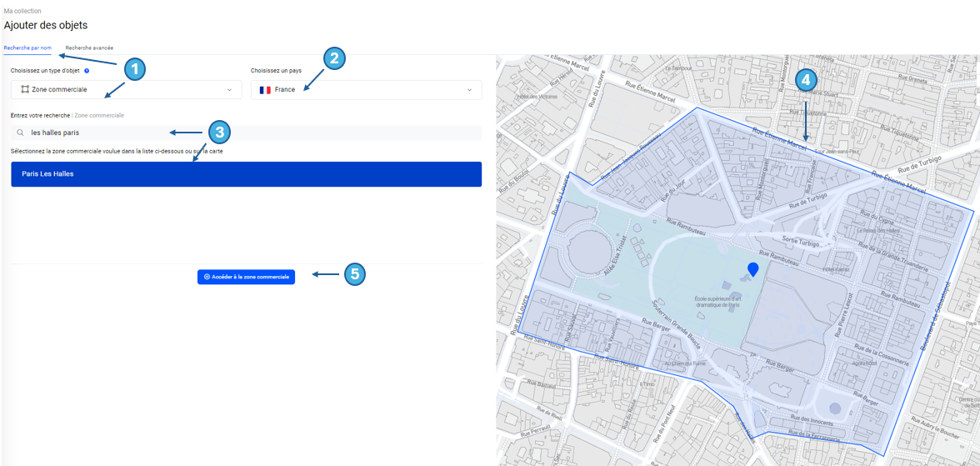The image size is (980, 466).
Task: Click numbered callout badge 1
Action: pos(134,68)
